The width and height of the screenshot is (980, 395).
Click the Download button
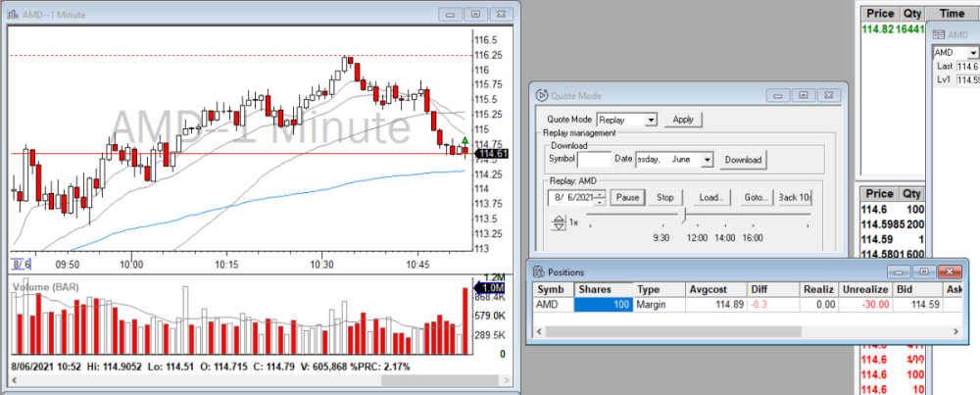coord(743,160)
